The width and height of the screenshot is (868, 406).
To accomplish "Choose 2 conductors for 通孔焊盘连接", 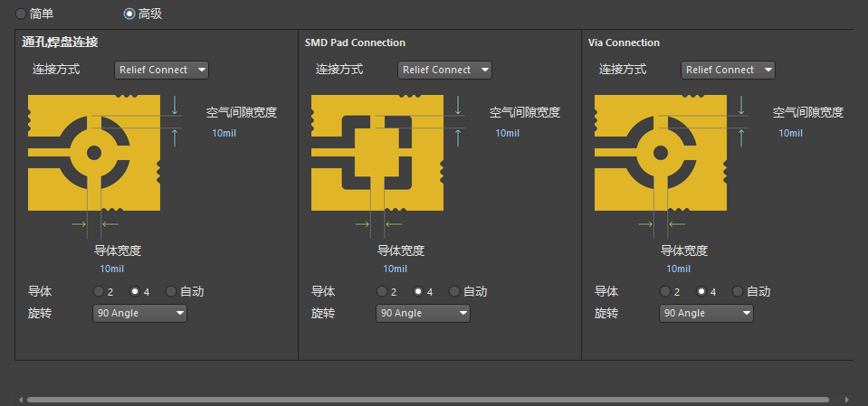I will [99, 292].
